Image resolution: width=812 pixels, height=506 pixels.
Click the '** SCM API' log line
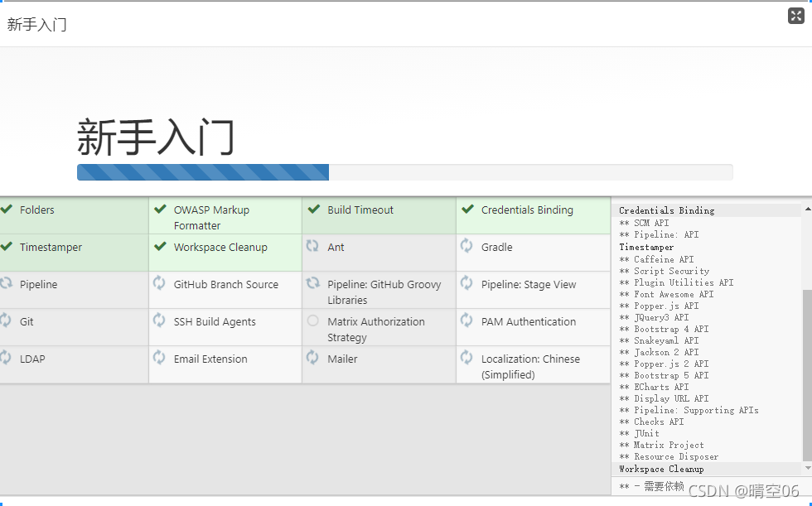645,223
